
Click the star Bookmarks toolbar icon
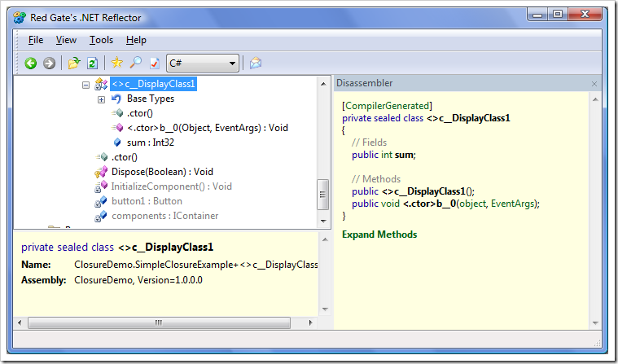click(x=116, y=63)
